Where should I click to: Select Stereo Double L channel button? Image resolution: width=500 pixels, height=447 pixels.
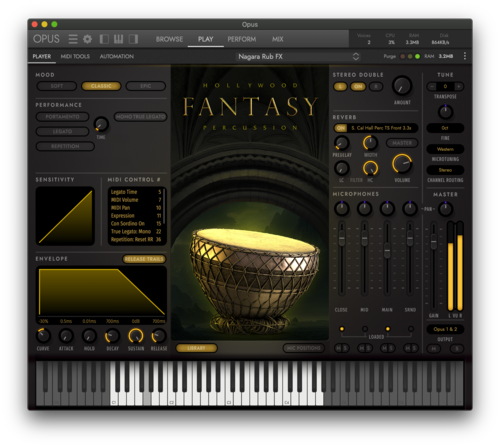coord(340,87)
